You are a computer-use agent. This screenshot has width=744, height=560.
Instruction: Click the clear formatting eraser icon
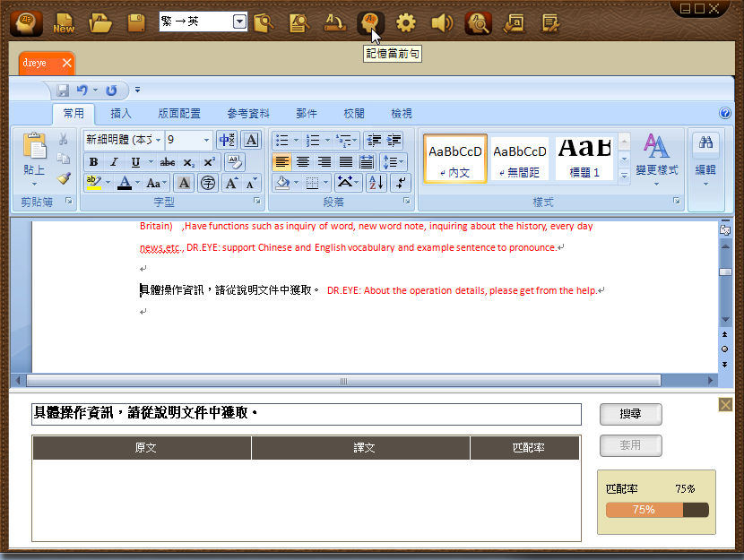(x=234, y=161)
